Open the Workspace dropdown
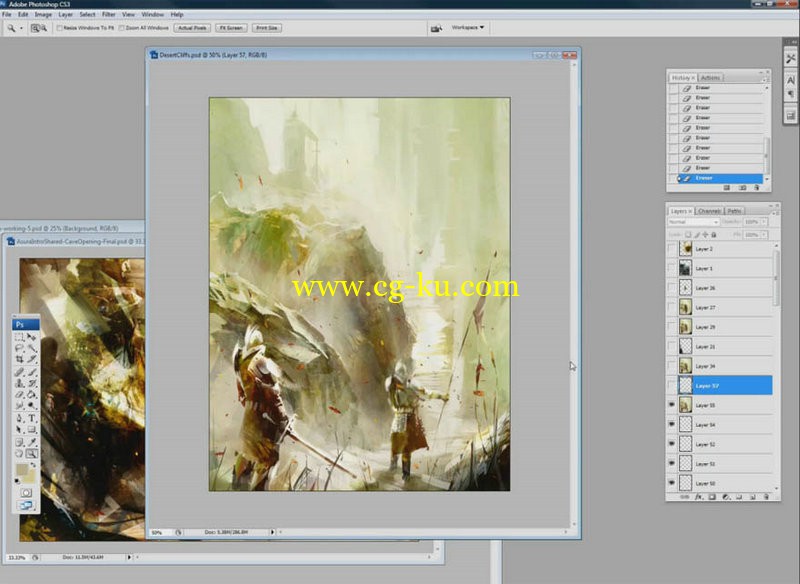 pos(468,28)
